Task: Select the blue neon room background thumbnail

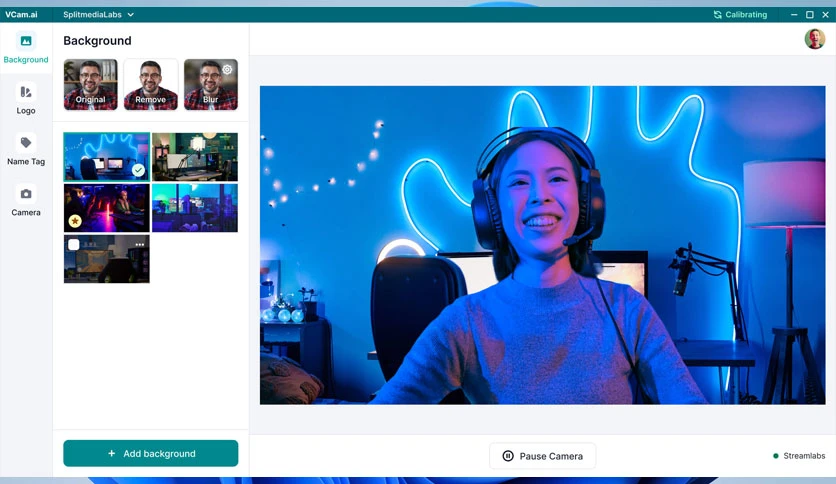Action: [x=107, y=157]
